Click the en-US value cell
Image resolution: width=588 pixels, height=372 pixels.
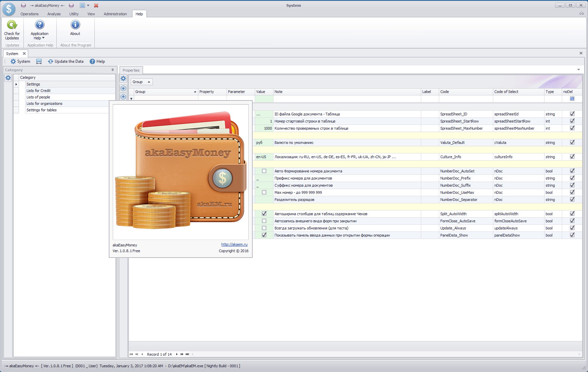click(264, 157)
